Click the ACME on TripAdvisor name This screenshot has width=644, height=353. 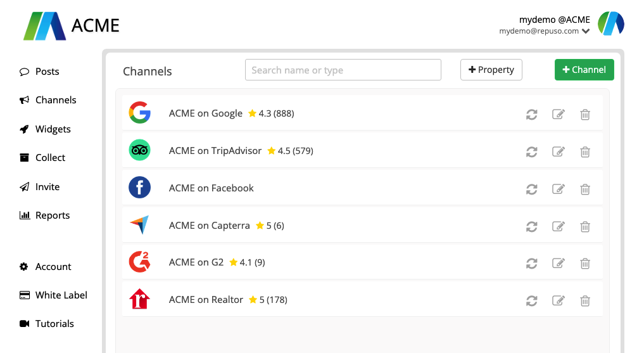215,151
